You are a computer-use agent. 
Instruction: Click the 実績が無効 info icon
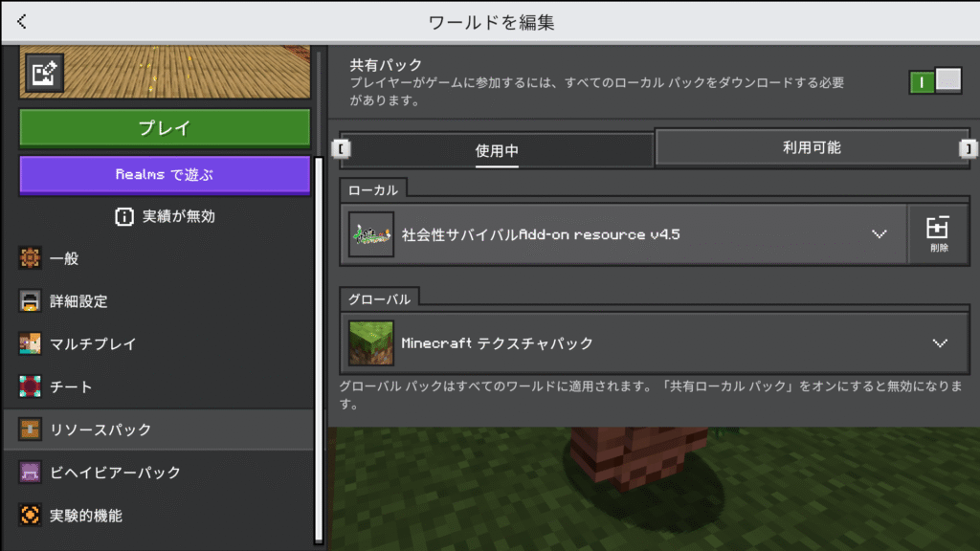(x=123, y=216)
